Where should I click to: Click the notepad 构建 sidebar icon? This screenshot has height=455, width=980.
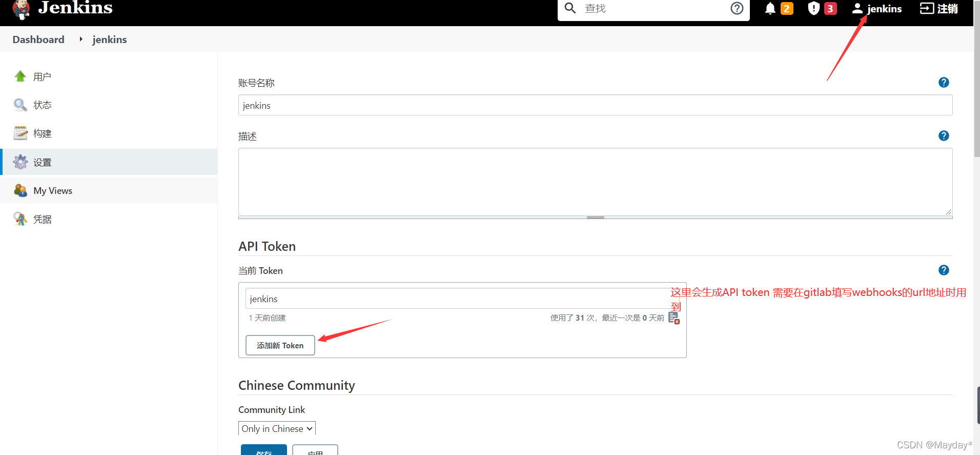point(21,133)
